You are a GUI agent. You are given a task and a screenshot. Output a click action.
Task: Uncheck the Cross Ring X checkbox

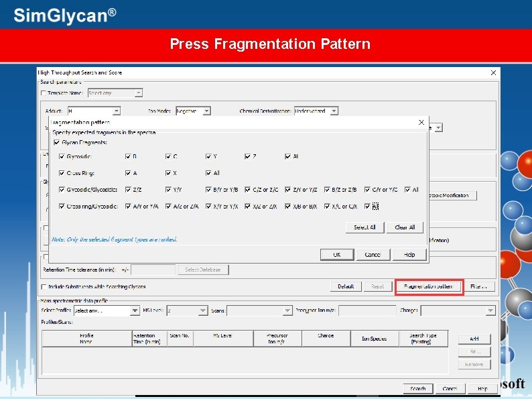coord(168,173)
